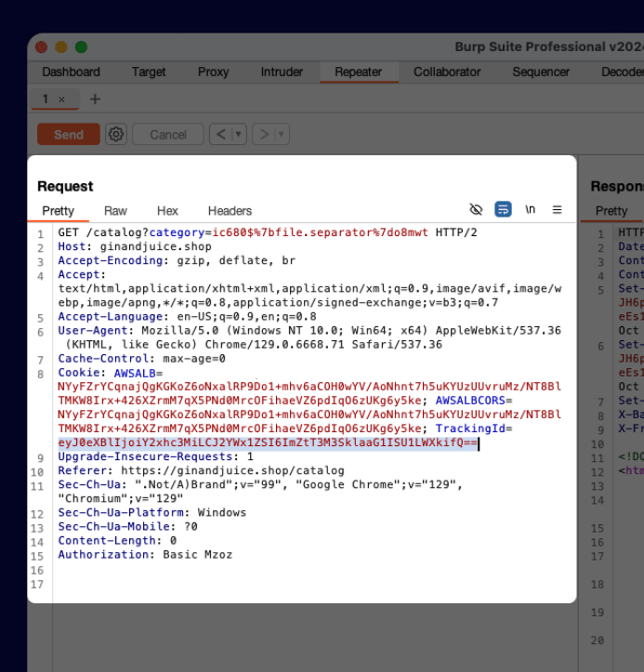Click the Sec-Ch-Ua-Platform: Windows line
Image resolution: width=644 pixels, height=672 pixels.
pos(152,512)
